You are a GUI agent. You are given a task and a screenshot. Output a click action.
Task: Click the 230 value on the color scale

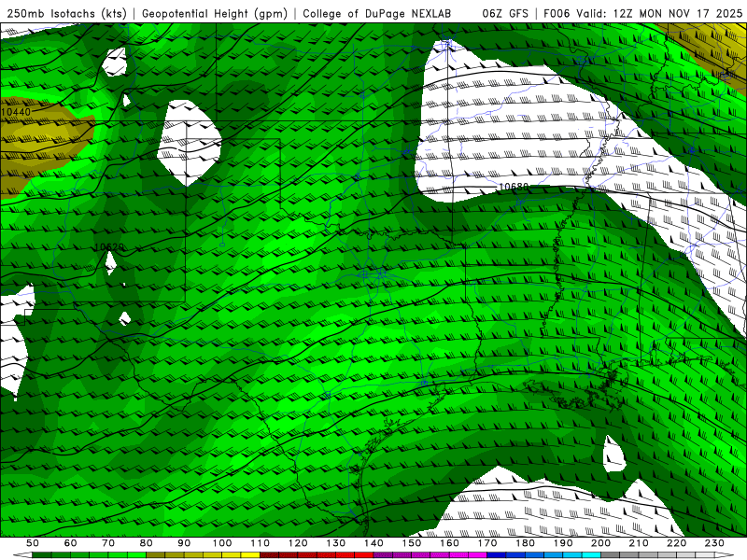(714, 543)
